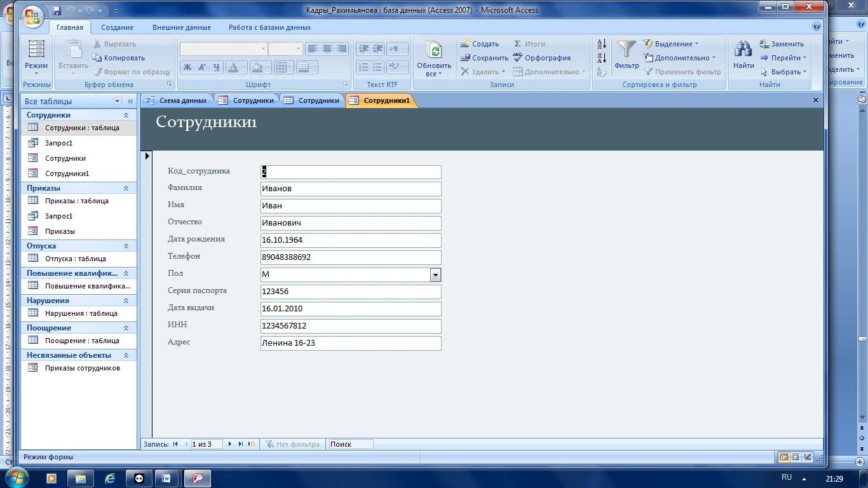Switch to the Схема данных document tab
This screenshot has width=868, height=488.
[177, 100]
